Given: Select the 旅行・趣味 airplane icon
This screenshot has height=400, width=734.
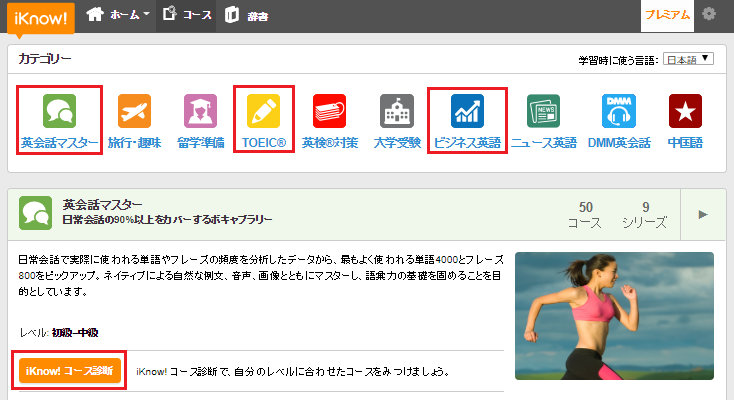Looking at the screenshot, I should [134, 111].
